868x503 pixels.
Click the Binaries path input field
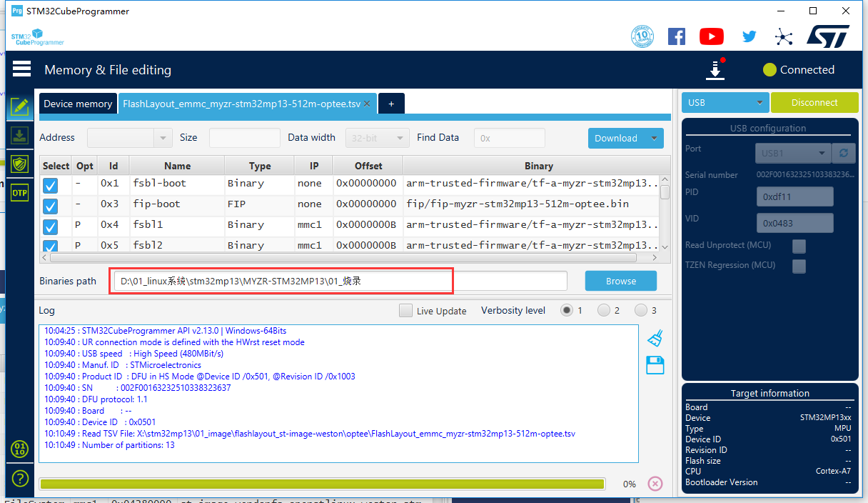pos(339,281)
